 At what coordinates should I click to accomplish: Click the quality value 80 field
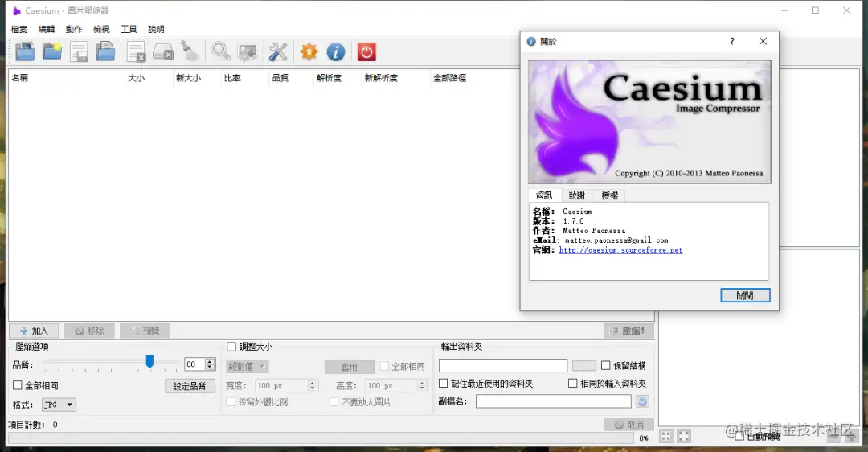[x=194, y=364]
